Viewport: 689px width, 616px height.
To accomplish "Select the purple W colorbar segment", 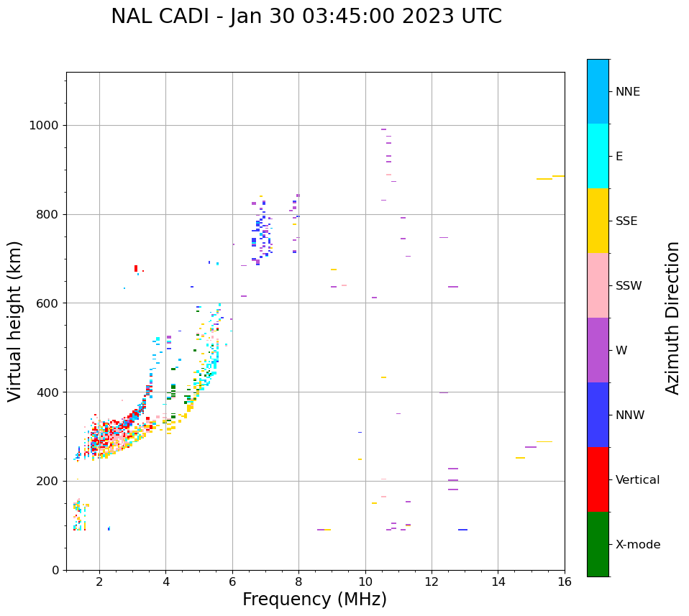I will click(598, 350).
